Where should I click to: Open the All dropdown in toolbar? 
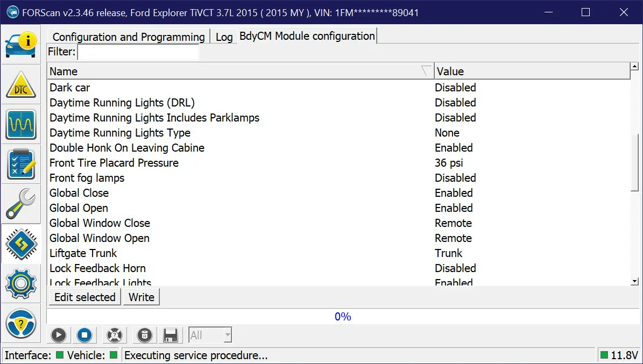(x=210, y=336)
